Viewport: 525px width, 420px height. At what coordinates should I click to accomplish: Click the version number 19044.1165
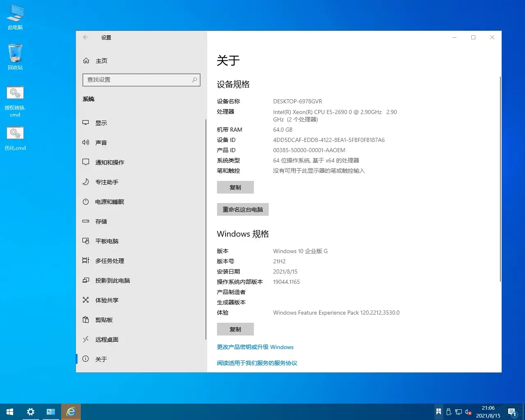286,282
